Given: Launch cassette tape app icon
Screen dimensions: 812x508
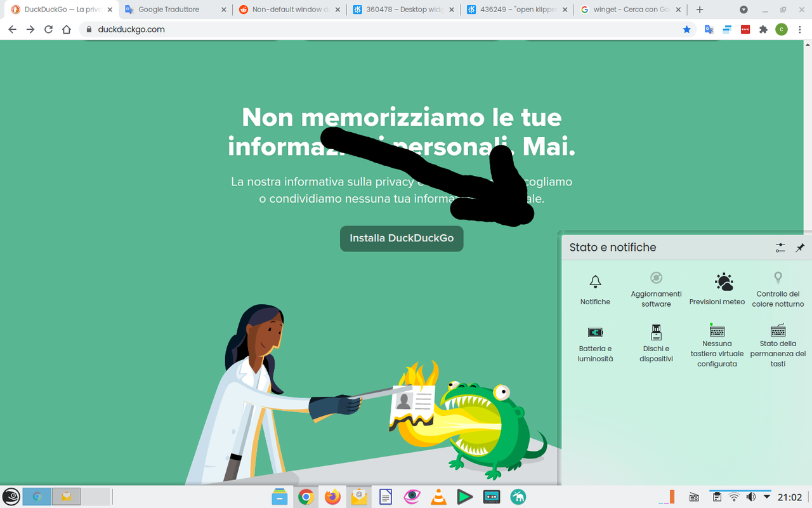Looking at the screenshot, I should [492, 497].
